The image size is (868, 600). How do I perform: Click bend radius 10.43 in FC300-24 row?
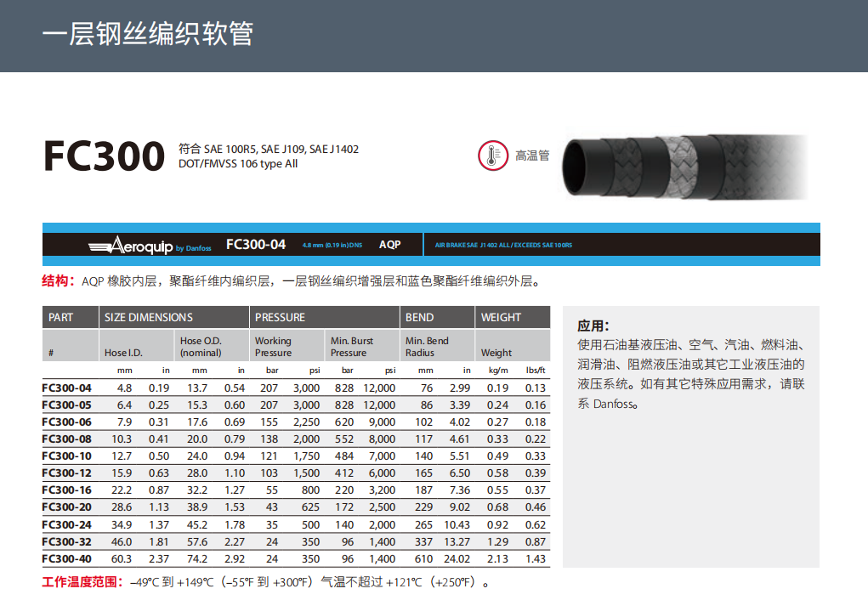coord(457,524)
